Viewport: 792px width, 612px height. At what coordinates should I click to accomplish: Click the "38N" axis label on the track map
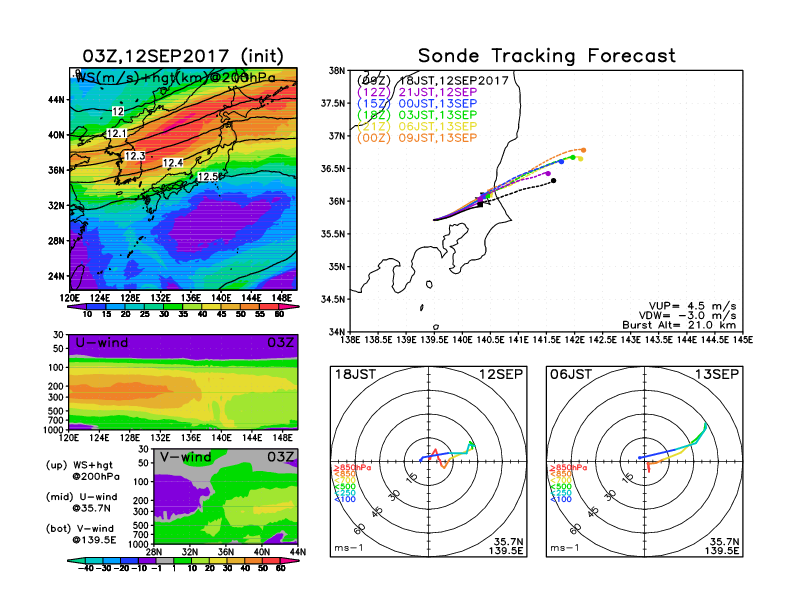coord(337,71)
